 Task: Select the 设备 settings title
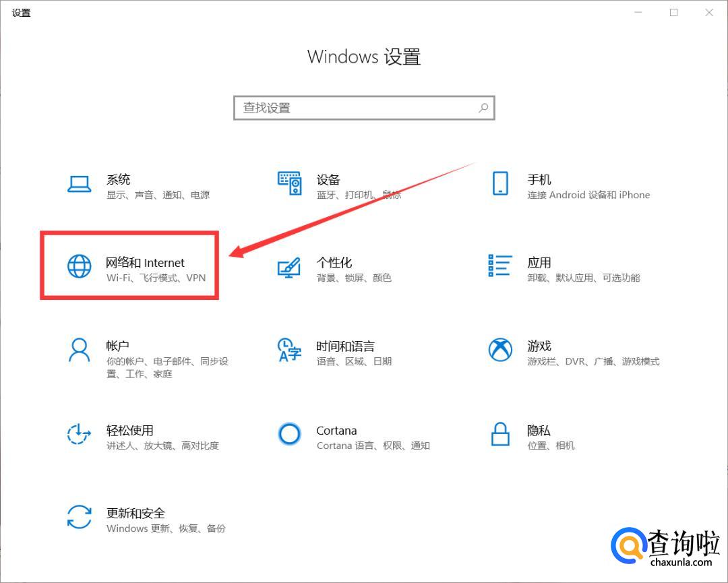point(328,179)
